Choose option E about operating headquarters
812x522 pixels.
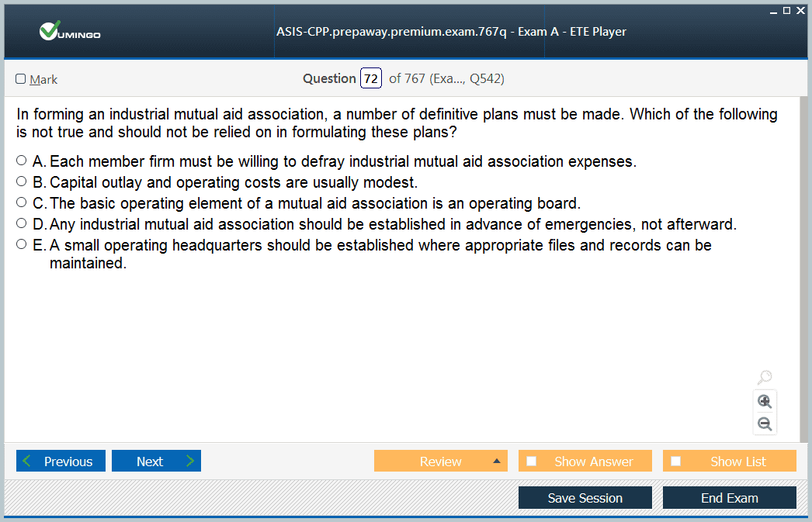22,245
